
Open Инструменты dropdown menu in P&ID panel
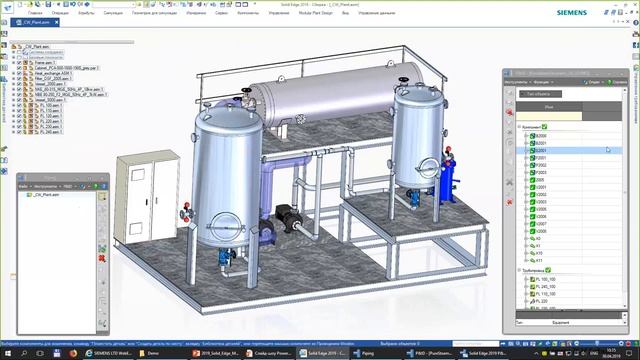[518, 82]
